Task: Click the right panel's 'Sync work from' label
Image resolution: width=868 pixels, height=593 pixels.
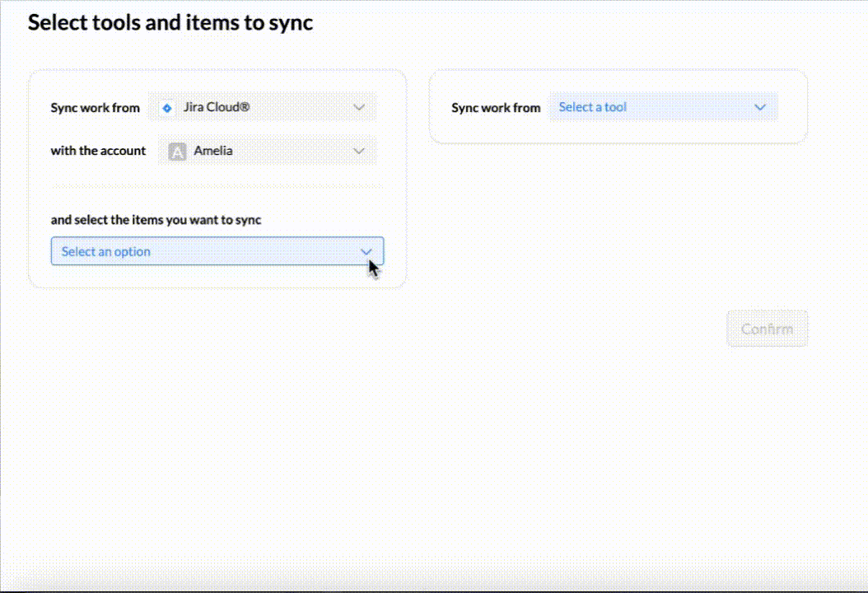Action: pyautogui.click(x=496, y=107)
